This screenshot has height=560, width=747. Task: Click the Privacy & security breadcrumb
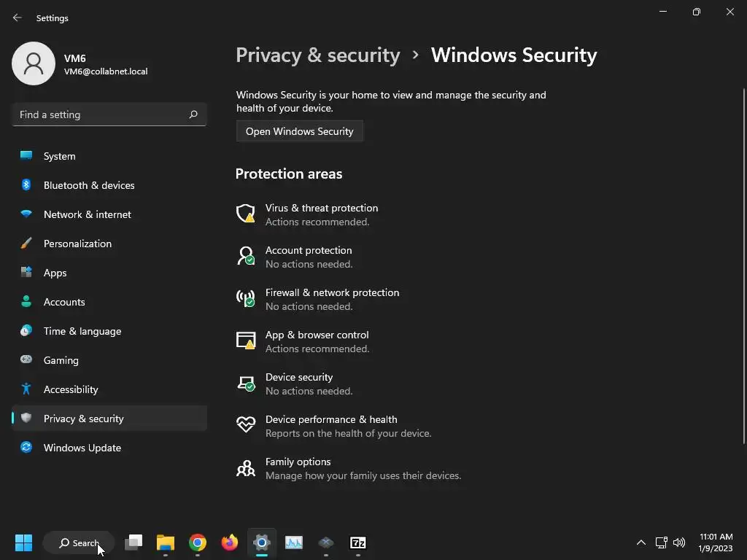pos(318,55)
